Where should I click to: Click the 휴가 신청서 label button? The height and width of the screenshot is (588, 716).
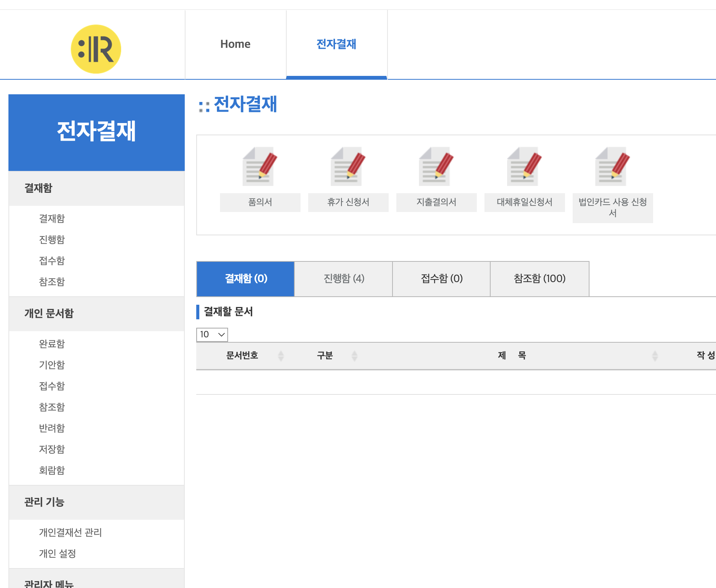[x=348, y=202]
